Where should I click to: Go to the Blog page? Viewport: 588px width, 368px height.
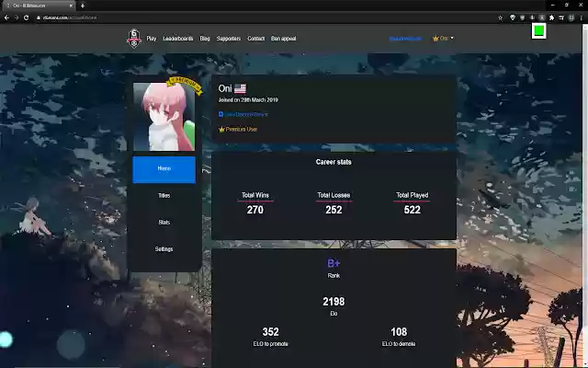pyautogui.click(x=205, y=39)
